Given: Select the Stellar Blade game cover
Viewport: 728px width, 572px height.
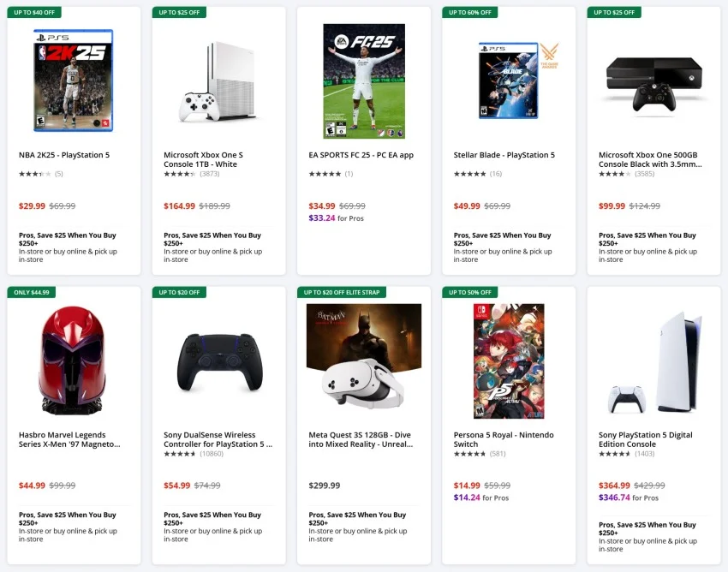Looking at the screenshot, I should pos(508,80).
